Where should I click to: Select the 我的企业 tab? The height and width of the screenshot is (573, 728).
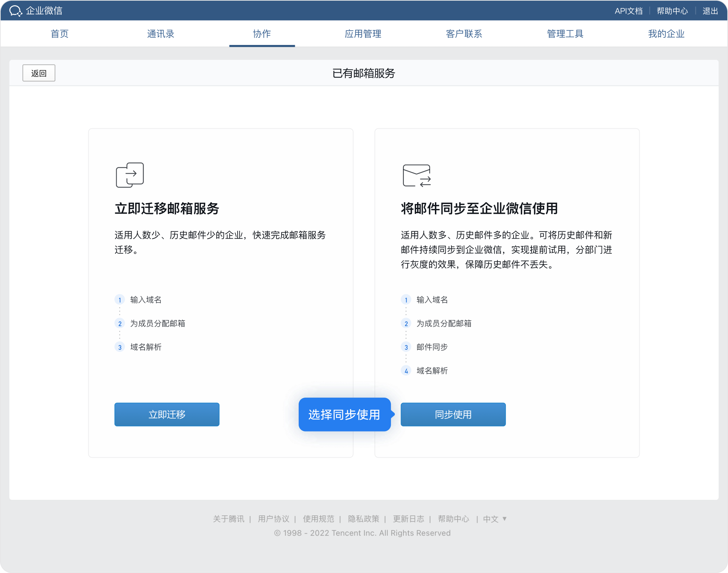(x=666, y=34)
